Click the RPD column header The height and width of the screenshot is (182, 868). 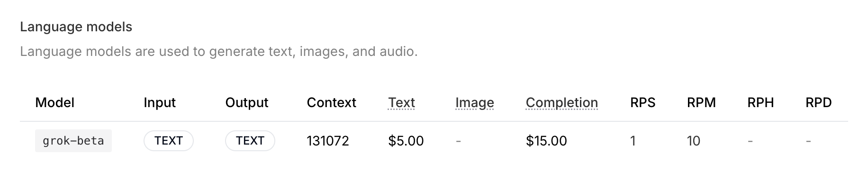[819, 102]
